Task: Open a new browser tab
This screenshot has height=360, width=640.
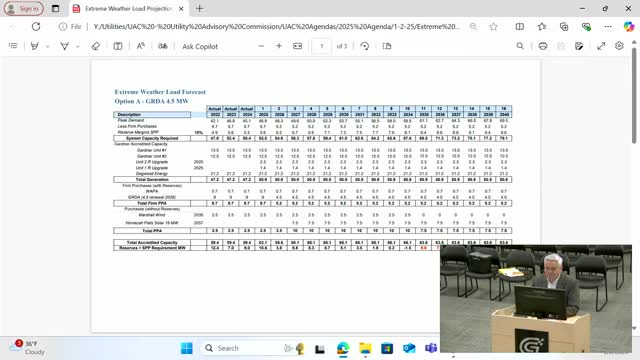Action: [x=199, y=9]
